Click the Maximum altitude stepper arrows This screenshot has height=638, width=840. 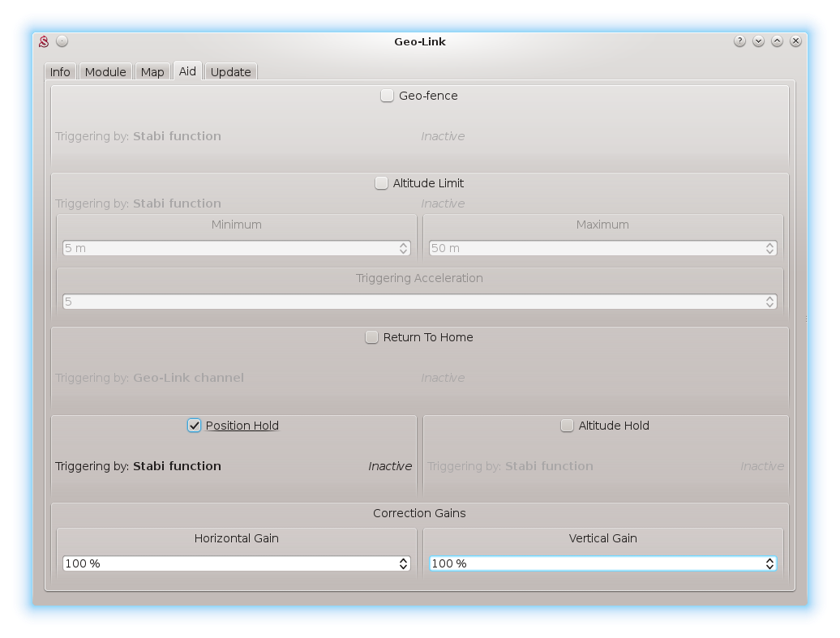point(770,248)
